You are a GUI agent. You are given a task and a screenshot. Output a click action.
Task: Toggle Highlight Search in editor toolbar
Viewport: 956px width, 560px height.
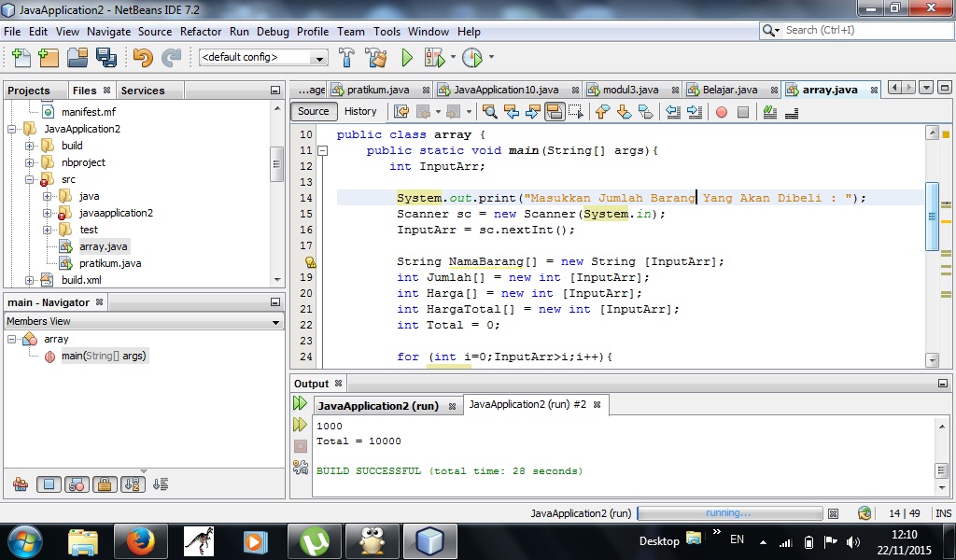tap(555, 111)
